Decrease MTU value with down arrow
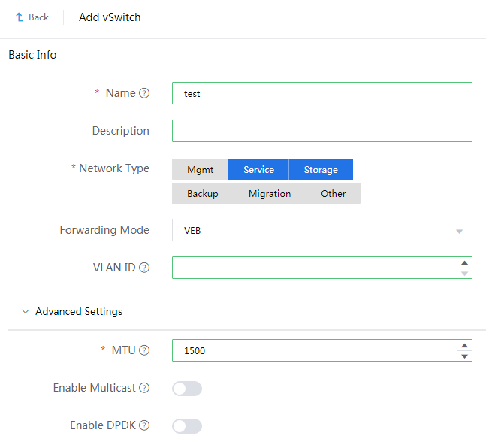 [x=465, y=356]
